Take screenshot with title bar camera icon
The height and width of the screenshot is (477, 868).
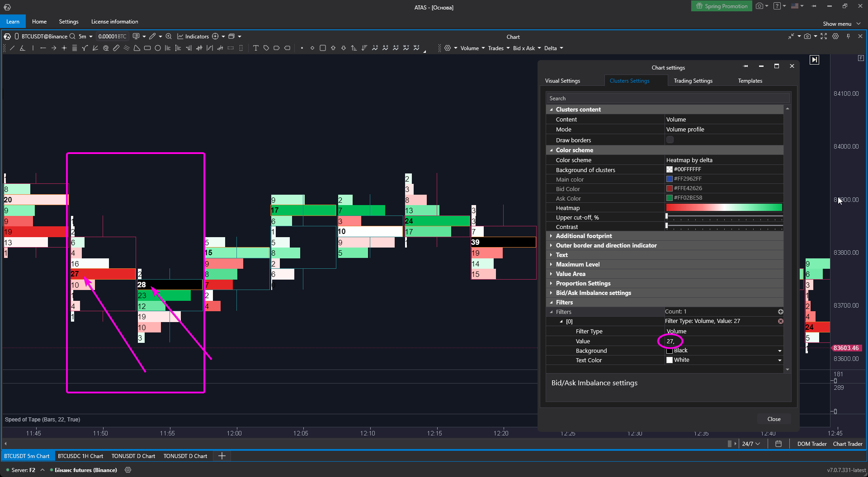(759, 6)
